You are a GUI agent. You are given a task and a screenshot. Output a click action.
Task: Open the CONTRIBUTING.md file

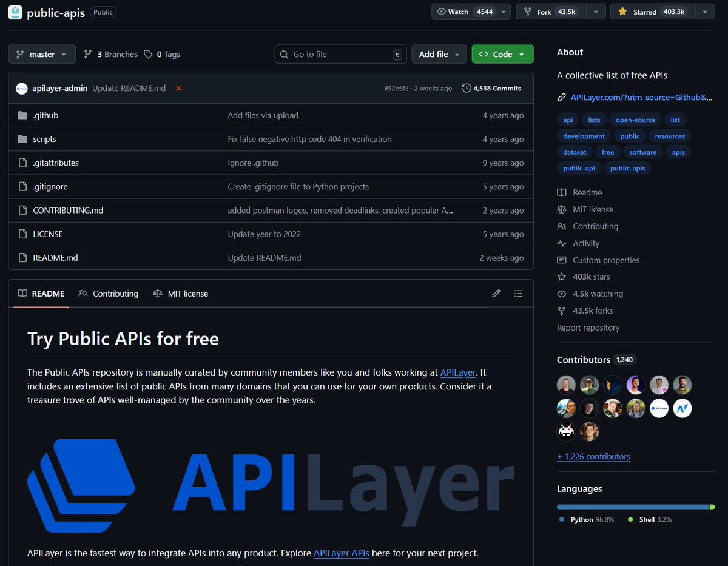click(68, 211)
